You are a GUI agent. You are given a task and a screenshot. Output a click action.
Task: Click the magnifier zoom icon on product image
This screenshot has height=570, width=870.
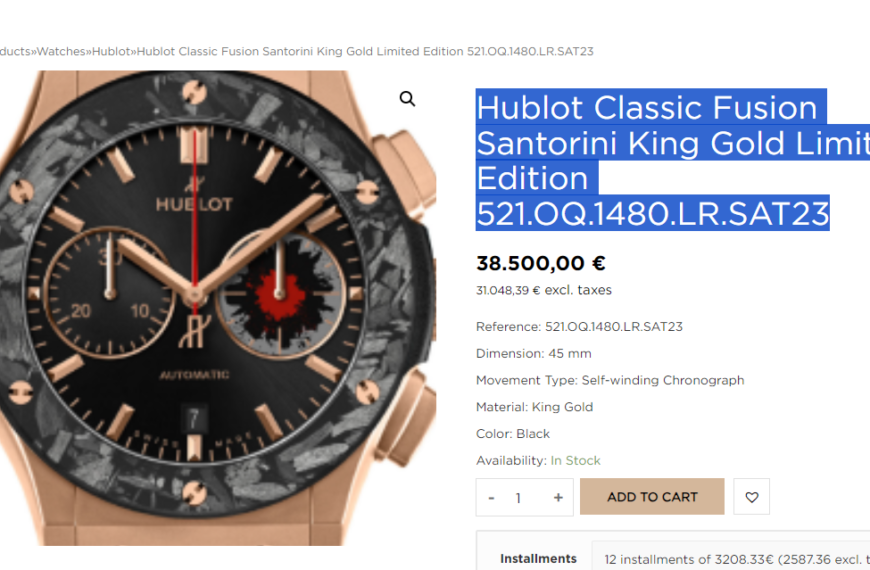click(407, 99)
